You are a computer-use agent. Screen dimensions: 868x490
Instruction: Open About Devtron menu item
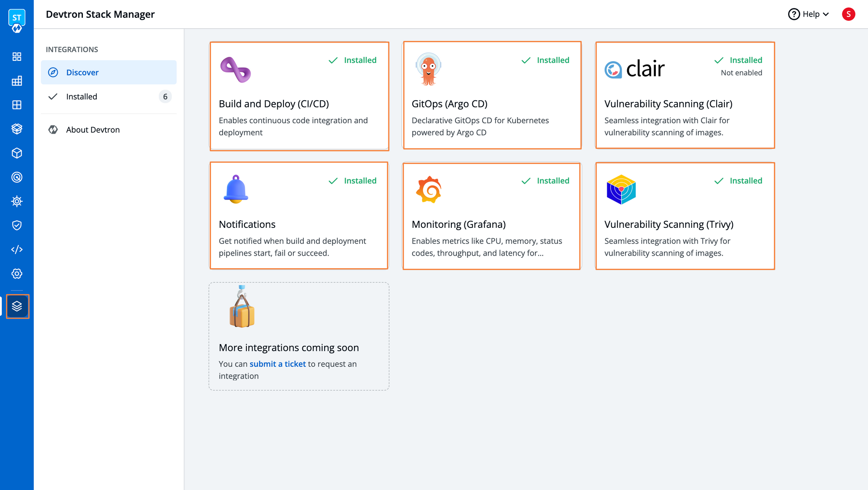[x=108, y=130]
